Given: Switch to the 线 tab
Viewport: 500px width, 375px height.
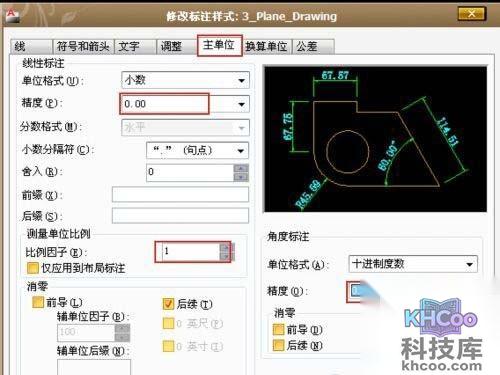Looking at the screenshot, I should click(31, 46).
